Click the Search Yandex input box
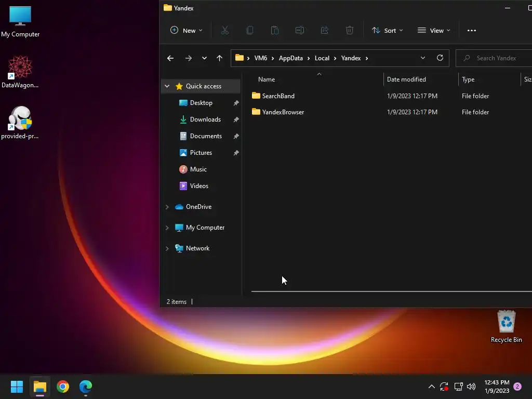The width and height of the screenshot is (532, 399). (x=494, y=58)
